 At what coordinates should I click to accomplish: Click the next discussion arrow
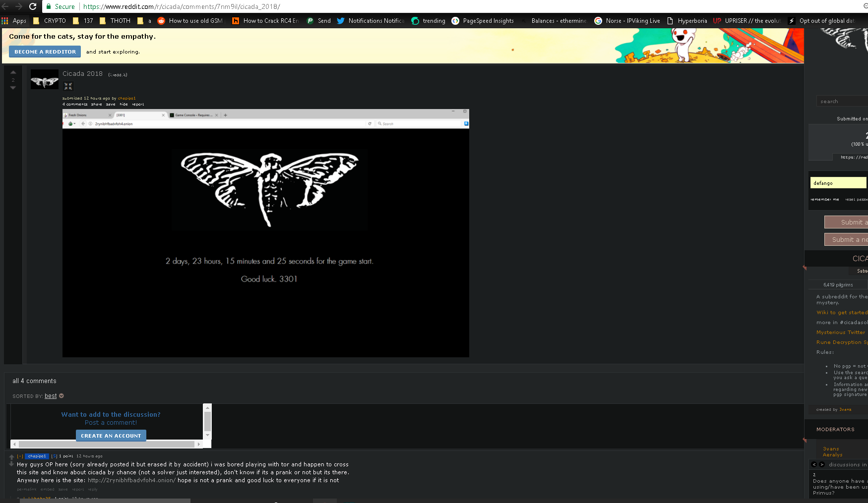[822, 464]
